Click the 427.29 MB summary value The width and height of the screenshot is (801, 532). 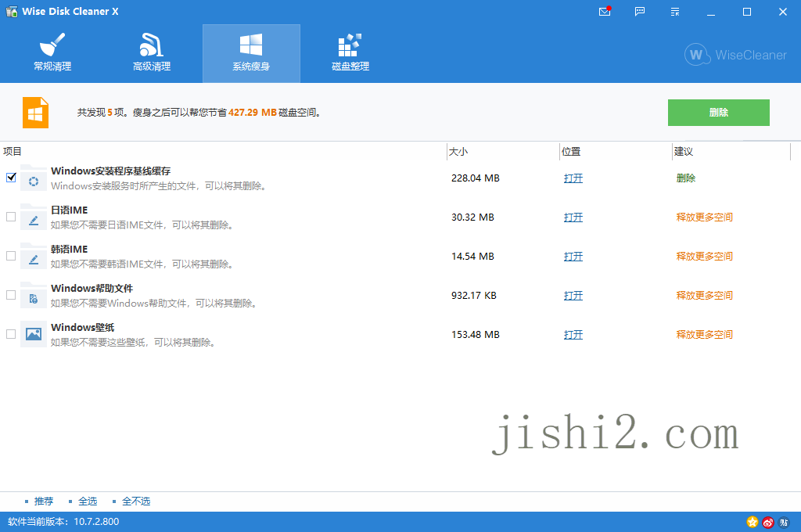click(253, 113)
